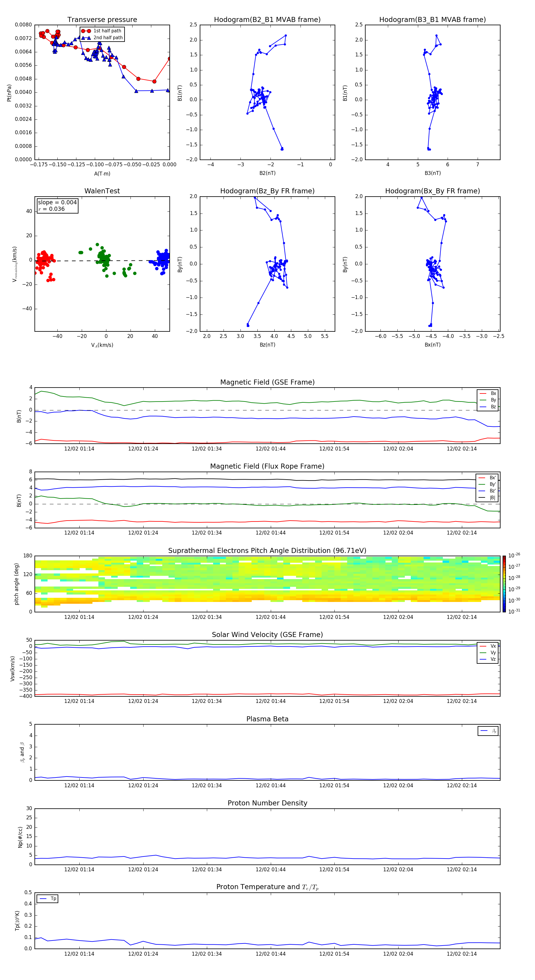The image size is (535, 980).
Task: Click the 0.0080 tick on Transverse pressure axis
Action: [23, 25]
